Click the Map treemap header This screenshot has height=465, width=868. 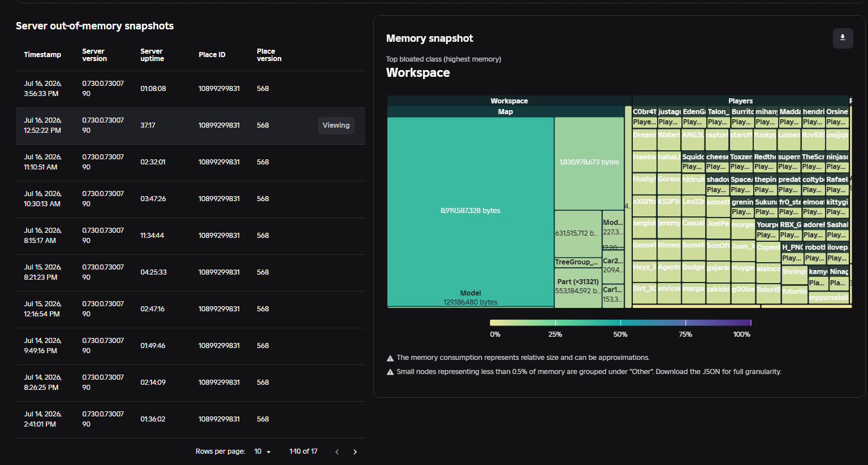[x=506, y=111]
